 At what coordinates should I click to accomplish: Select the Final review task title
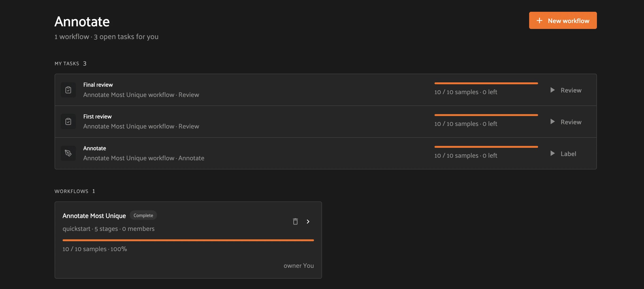[98, 85]
